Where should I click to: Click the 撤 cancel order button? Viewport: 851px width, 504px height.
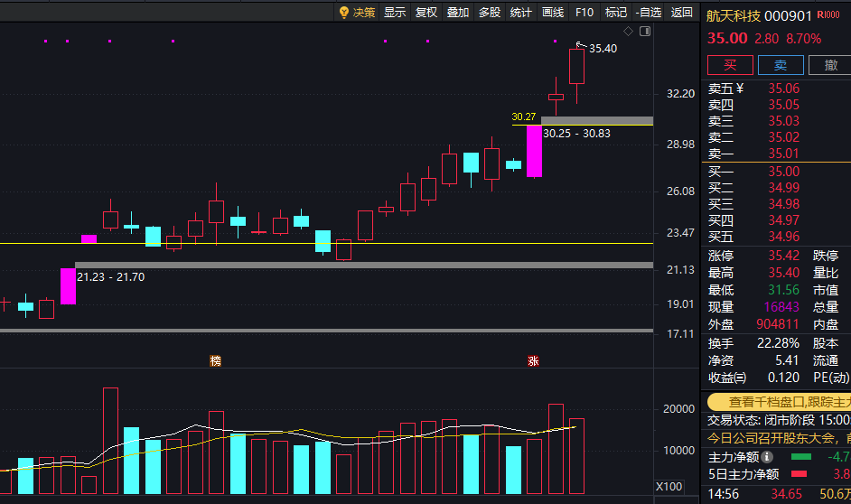[830, 65]
